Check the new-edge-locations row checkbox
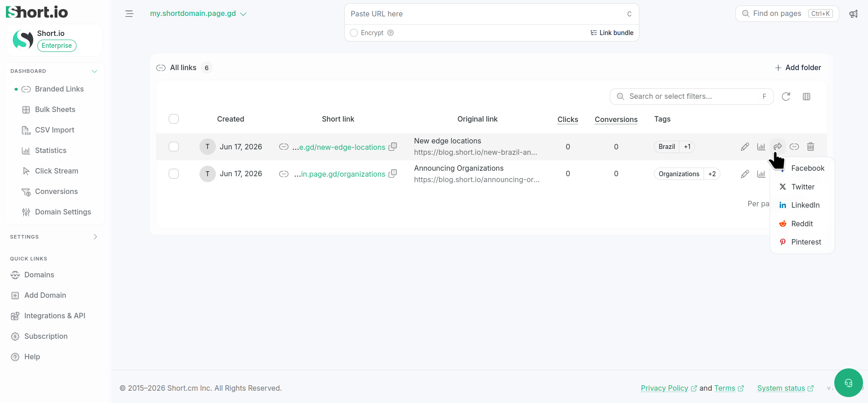Image resolution: width=868 pixels, height=403 pixels. click(x=174, y=147)
